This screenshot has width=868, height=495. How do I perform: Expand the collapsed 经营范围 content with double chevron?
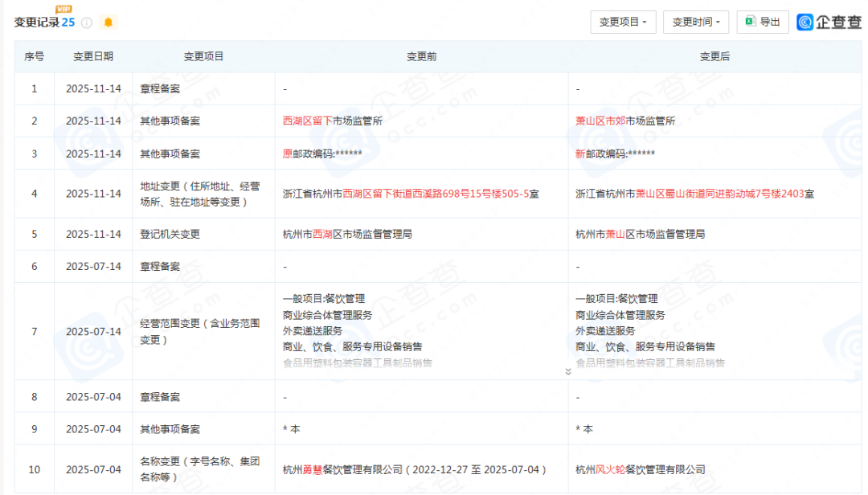[568, 371]
